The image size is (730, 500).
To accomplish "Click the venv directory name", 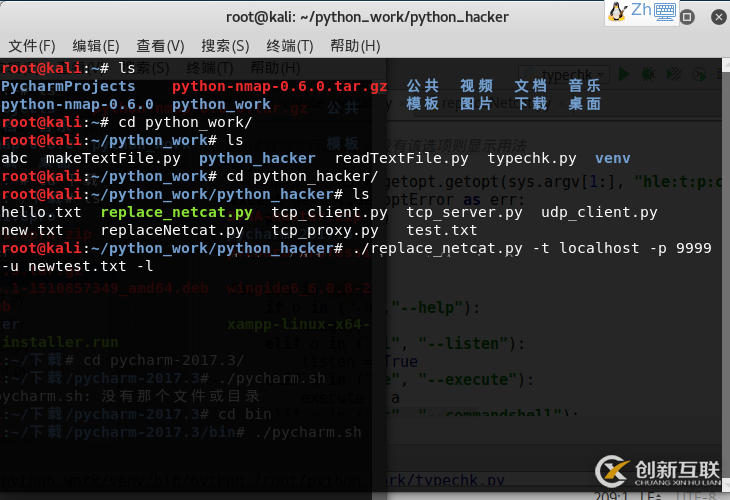I will 613,159.
